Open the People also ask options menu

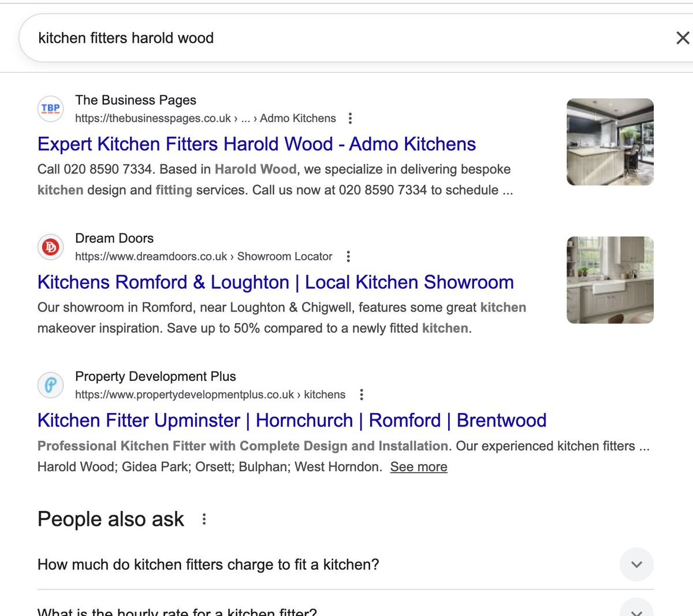(x=204, y=519)
